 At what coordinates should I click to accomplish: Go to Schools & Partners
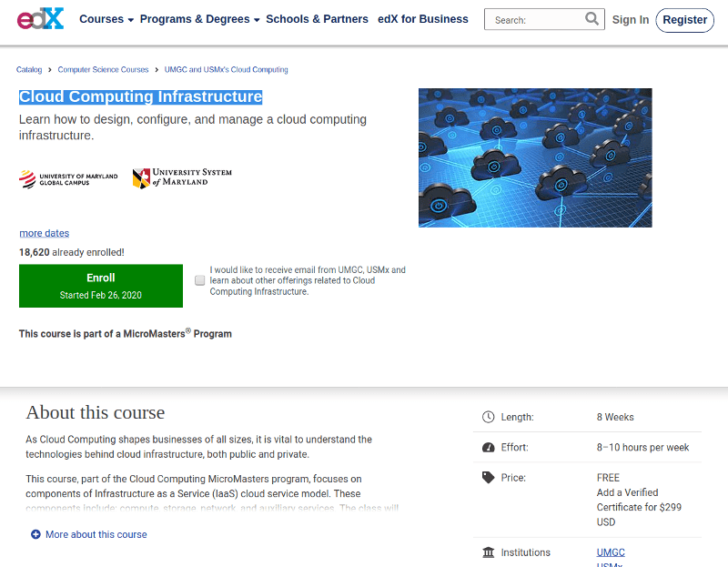(317, 19)
